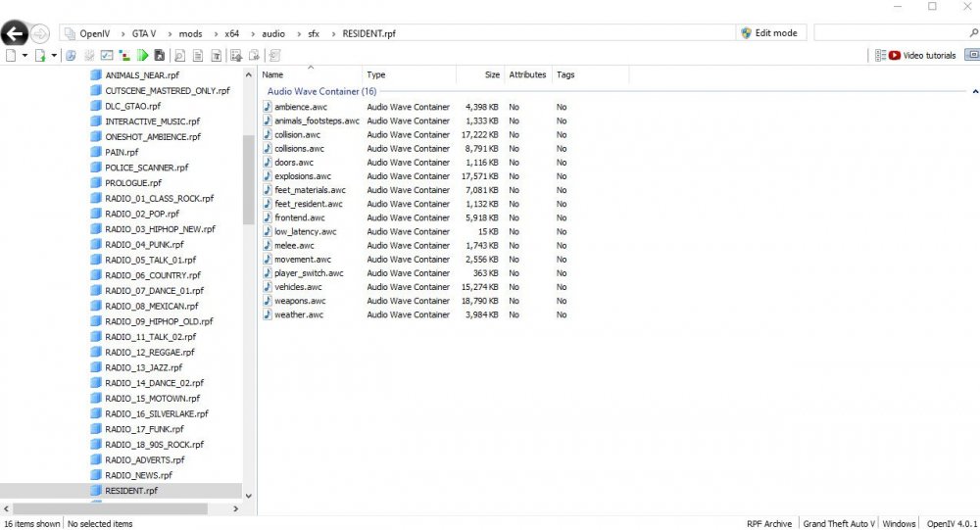
Task: Go back with the black arrow button
Action: 15,33
